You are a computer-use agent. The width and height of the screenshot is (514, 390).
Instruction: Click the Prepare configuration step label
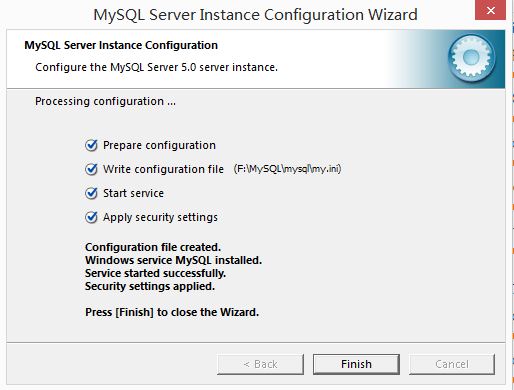[159, 146]
